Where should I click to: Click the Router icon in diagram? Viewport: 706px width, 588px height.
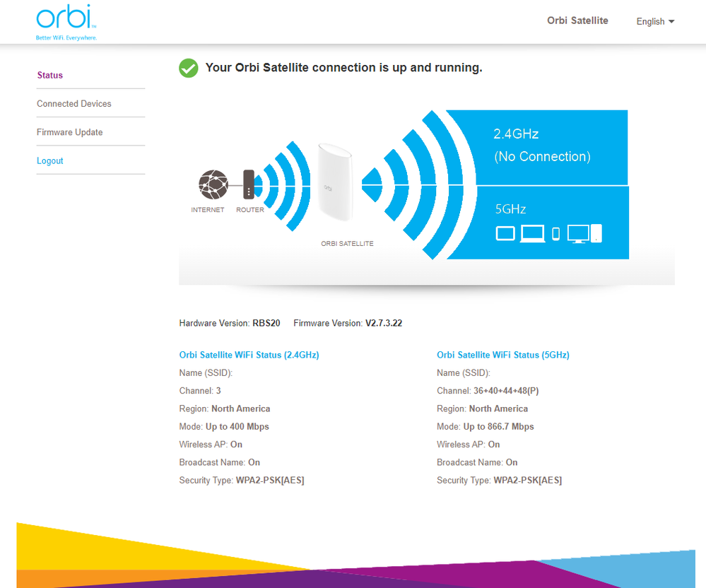click(249, 184)
